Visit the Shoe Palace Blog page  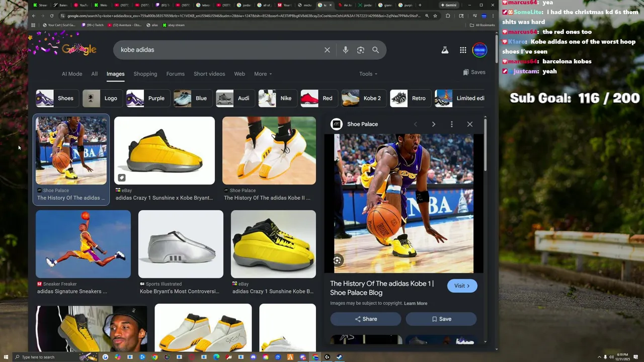tap(462, 286)
